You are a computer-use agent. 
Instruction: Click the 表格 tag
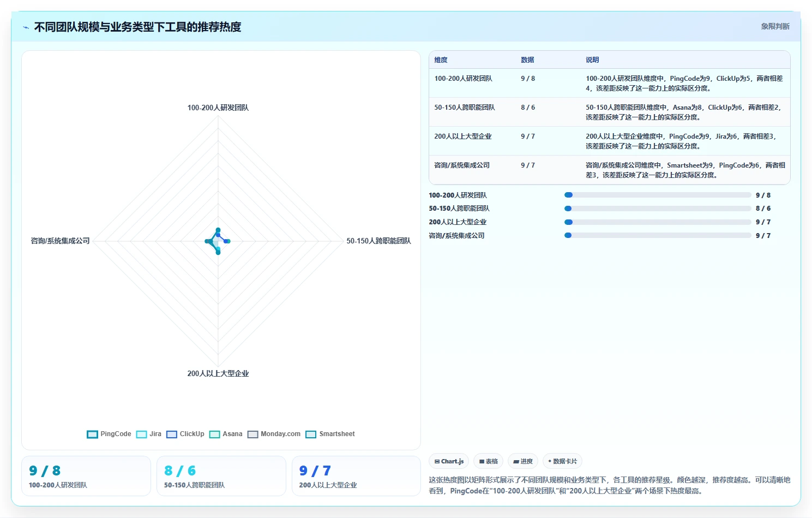(488, 461)
